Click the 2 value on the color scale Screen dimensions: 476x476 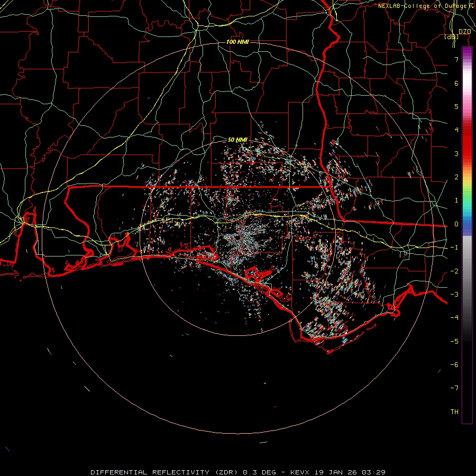(x=456, y=177)
